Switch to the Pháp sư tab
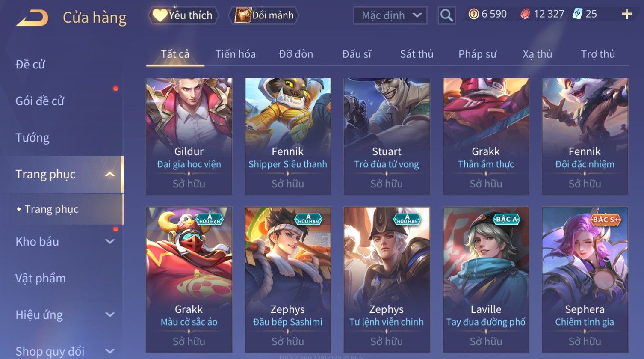The height and width of the screenshot is (359, 644). pyautogui.click(x=477, y=54)
